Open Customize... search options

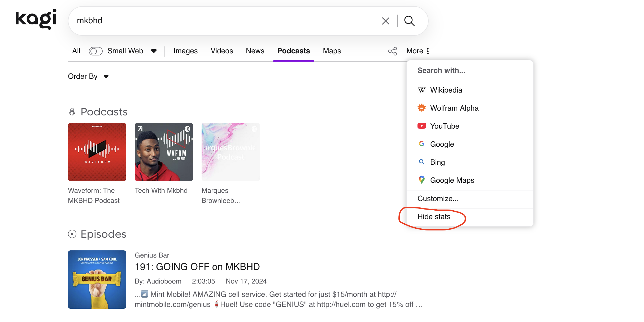(438, 199)
